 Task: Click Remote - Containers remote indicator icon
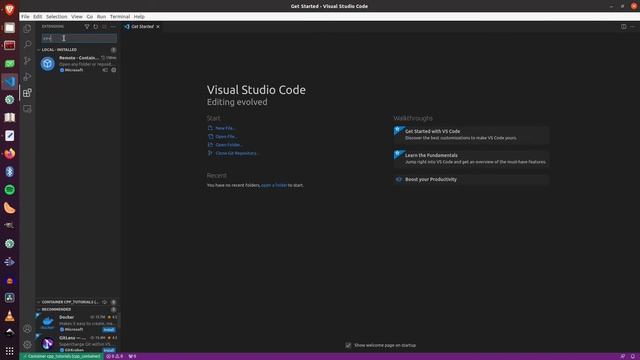[105, 70]
